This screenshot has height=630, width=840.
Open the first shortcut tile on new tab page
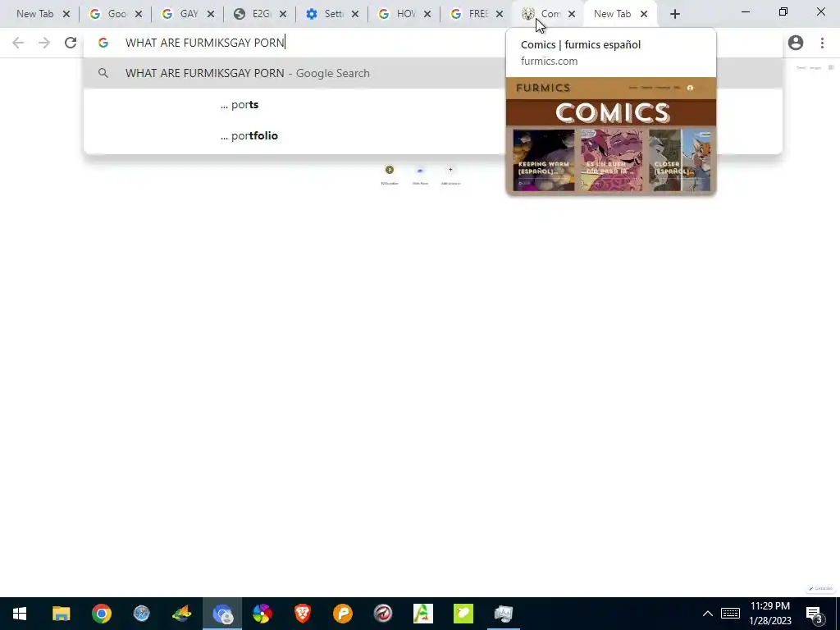(x=390, y=174)
